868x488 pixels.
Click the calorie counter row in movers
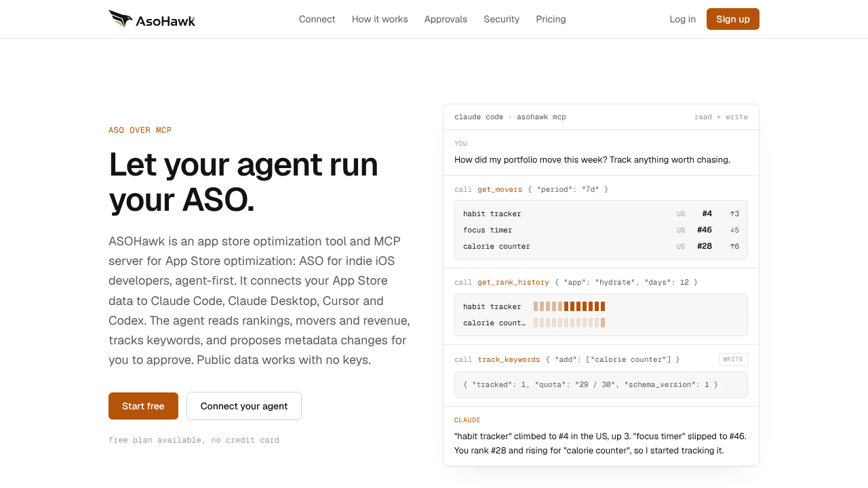601,246
